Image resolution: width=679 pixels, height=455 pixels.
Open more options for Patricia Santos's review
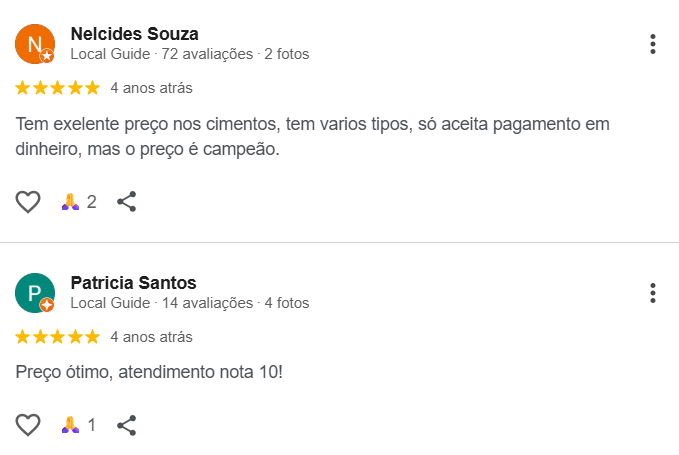pos(652,293)
